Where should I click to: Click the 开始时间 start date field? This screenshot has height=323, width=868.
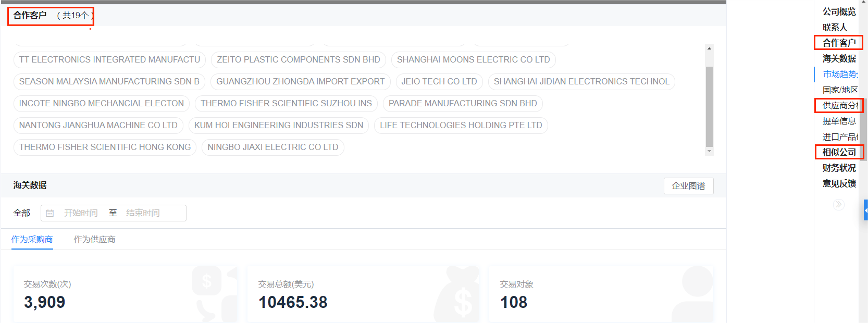click(81, 213)
